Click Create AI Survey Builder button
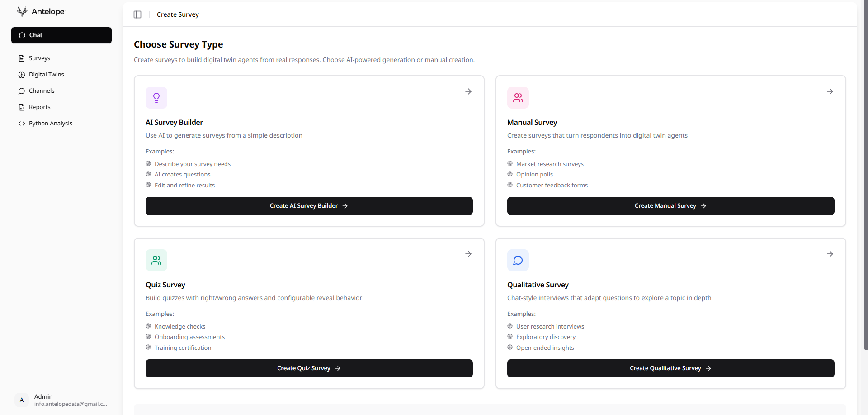Viewport: 868px width, 415px height. click(309, 205)
